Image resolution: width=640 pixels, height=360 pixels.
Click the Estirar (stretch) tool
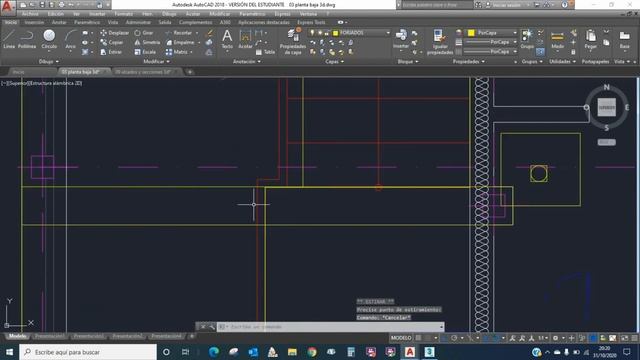click(111, 52)
